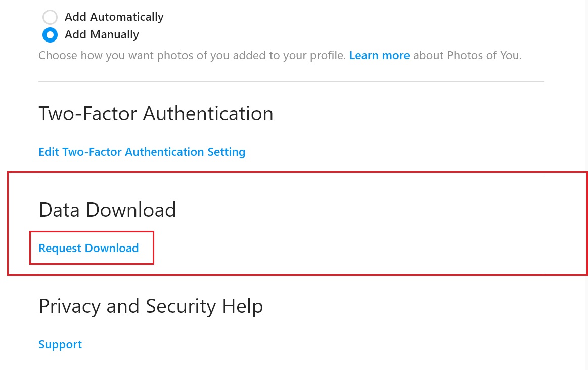Open the Learn more link
This screenshot has width=588, height=370.
pyautogui.click(x=379, y=55)
